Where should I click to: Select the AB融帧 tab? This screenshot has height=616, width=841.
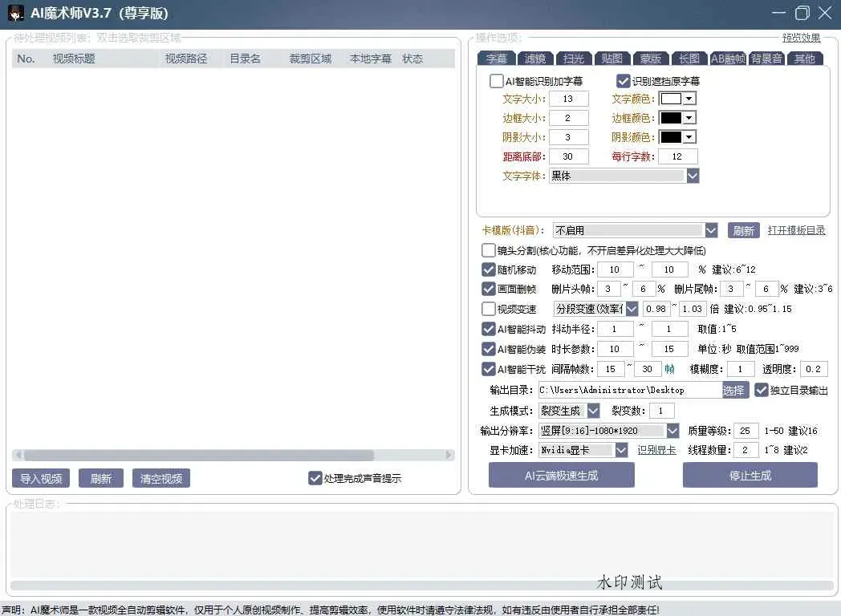click(727, 58)
